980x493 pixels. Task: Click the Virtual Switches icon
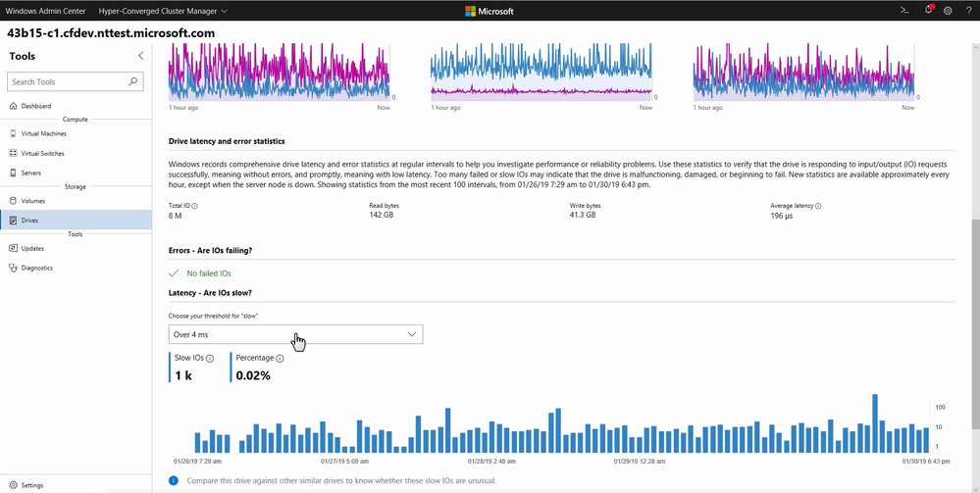(x=13, y=153)
